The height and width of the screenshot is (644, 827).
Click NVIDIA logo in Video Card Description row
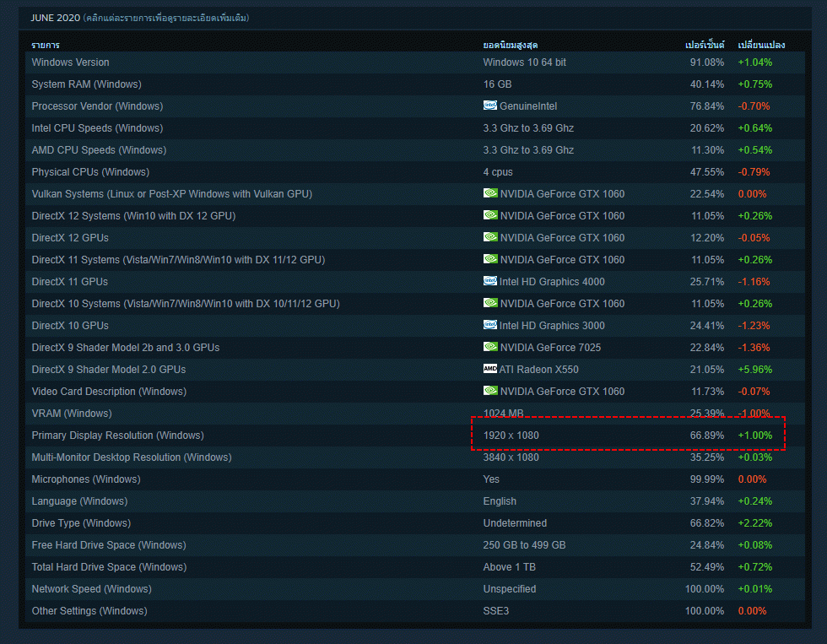click(490, 391)
